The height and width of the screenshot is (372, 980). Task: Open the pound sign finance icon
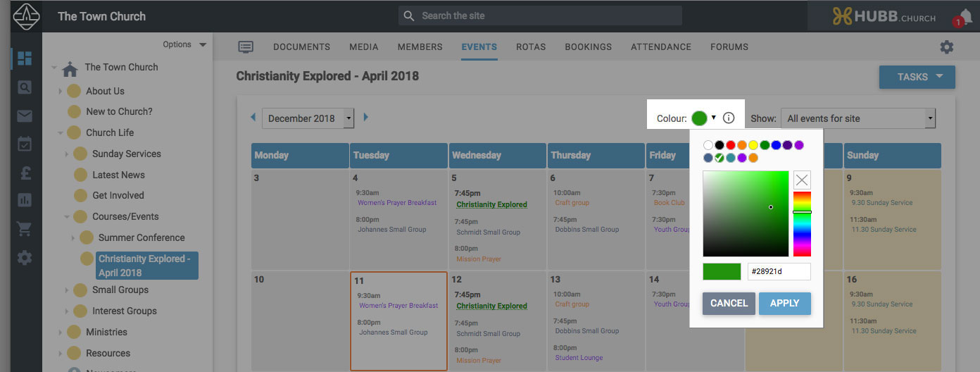pos(24,173)
